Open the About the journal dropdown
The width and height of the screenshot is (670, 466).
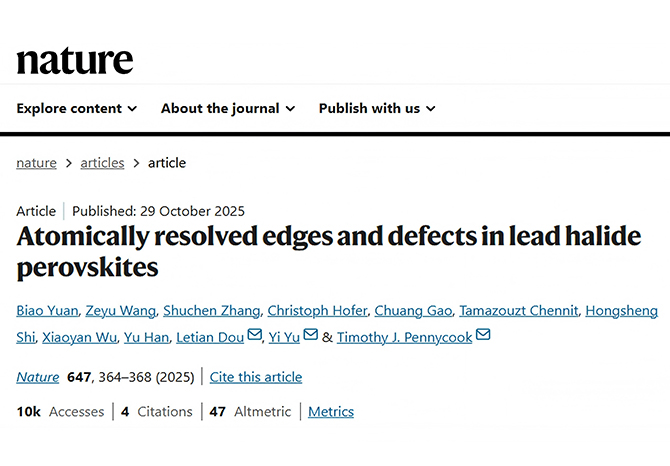[228, 108]
